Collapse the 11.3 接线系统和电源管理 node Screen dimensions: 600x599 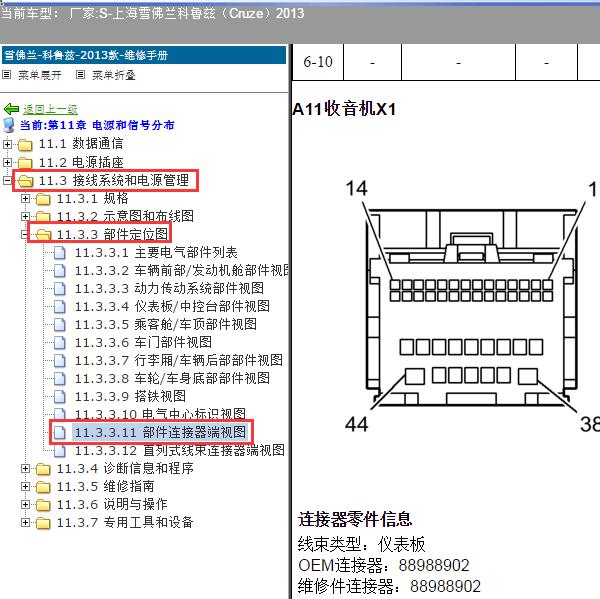7,180
